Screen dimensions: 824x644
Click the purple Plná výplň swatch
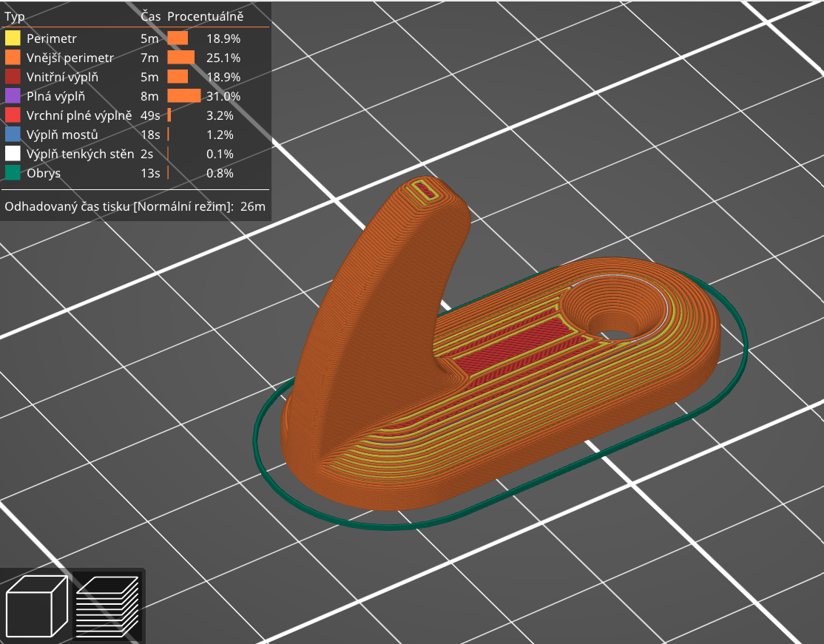point(13,95)
